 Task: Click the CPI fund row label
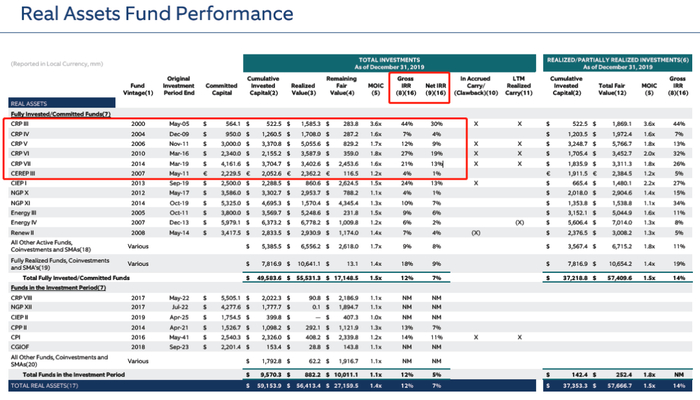16,338
